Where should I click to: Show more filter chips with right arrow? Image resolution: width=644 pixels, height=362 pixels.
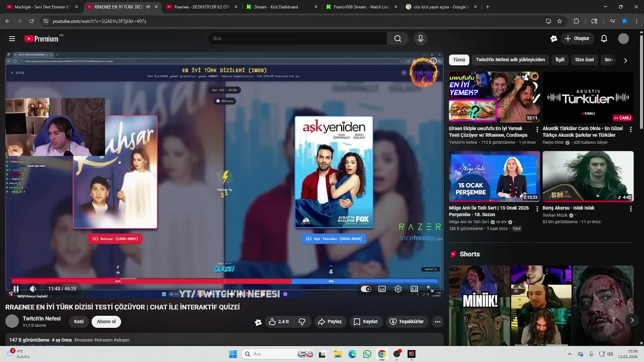tap(625, 60)
